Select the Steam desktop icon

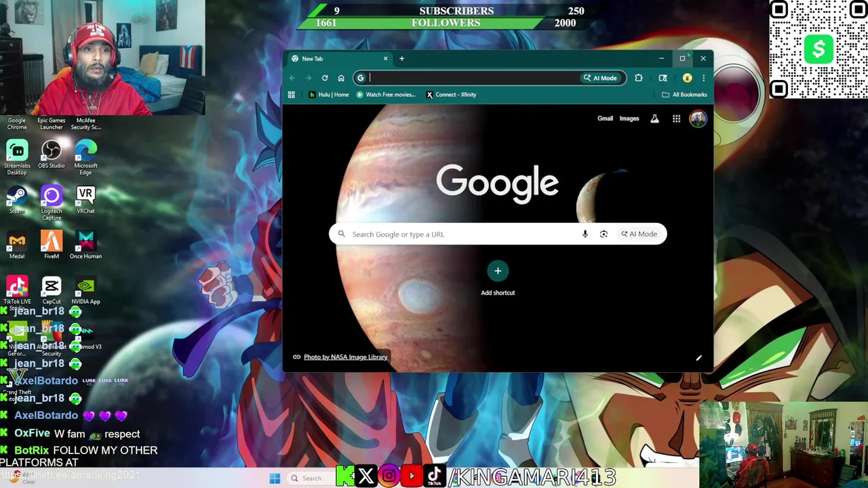pyautogui.click(x=17, y=200)
